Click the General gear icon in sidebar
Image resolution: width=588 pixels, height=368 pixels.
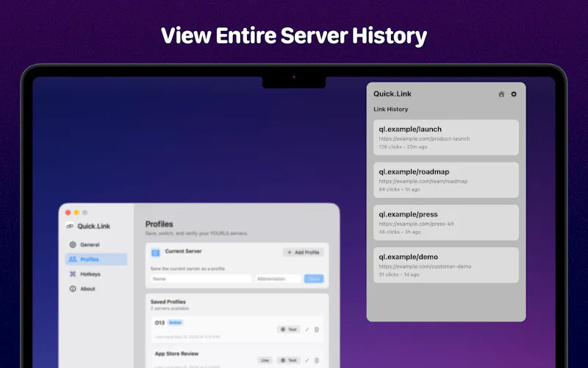[73, 245]
